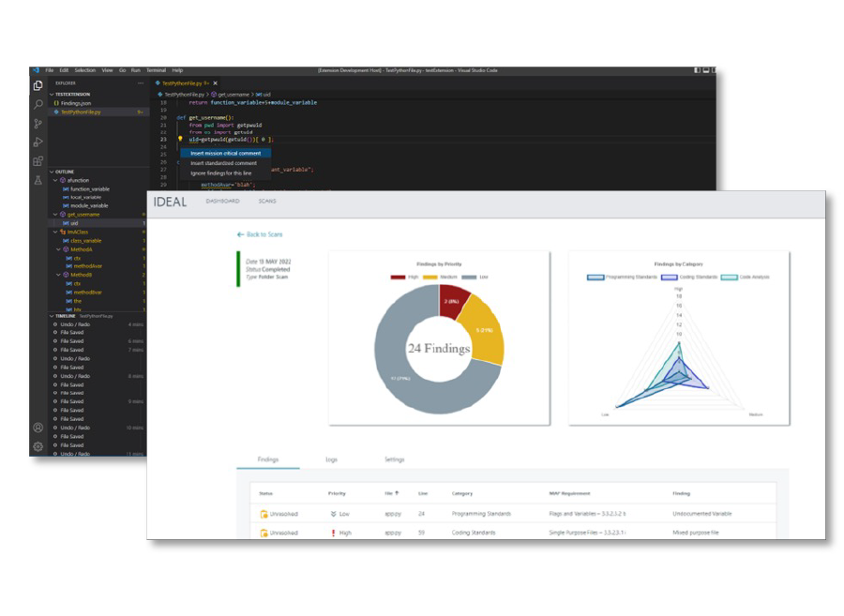
Task: Select Insert mission critical comment
Action: (x=225, y=153)
